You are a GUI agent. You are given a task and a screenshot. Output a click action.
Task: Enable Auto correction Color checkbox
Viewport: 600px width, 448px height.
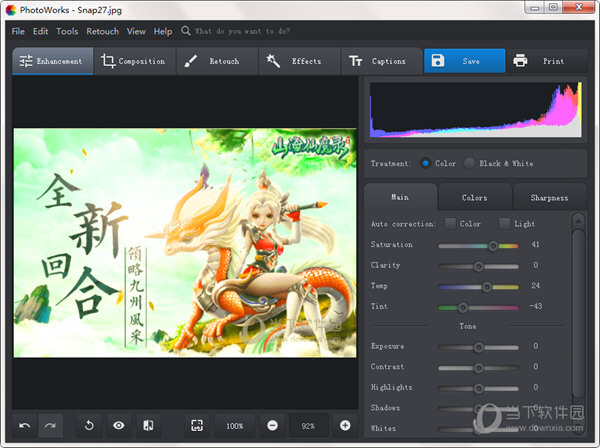450,224
